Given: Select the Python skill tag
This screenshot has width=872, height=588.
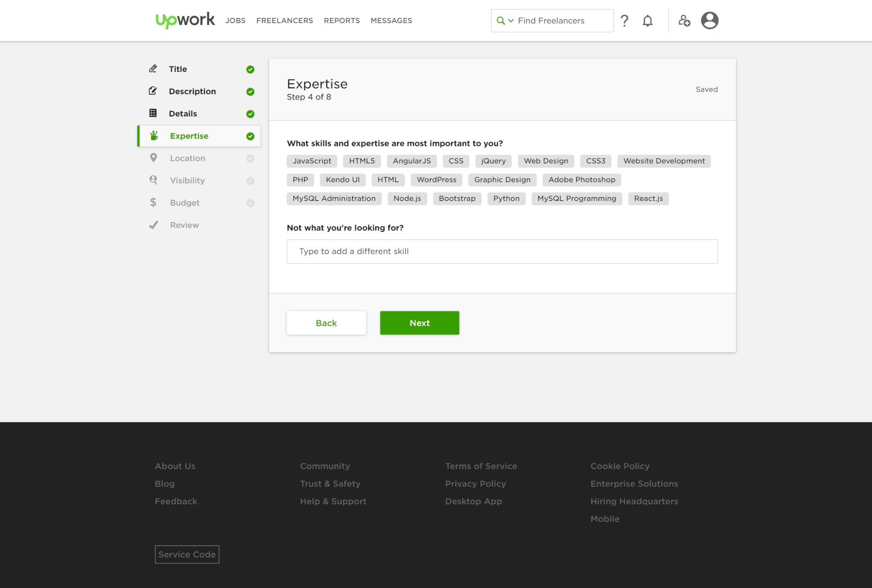Looking at the screenshot, I should tap(506, 198).
